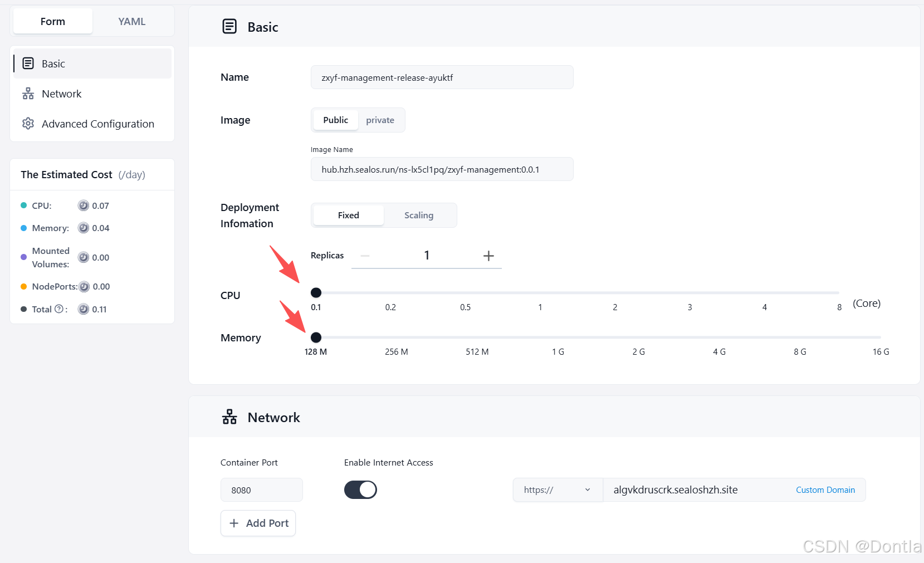This screenshot has width=924, height=563.
Task: Click the CPU 0.07 cost value
Action: 100,205
